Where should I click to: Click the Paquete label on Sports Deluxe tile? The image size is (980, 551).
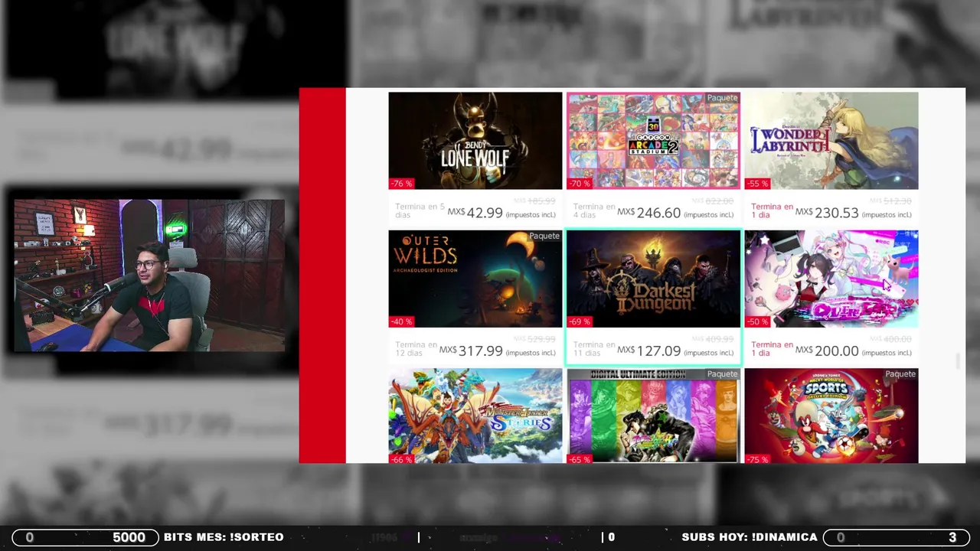pyautogui.click(x=900, y=374)
